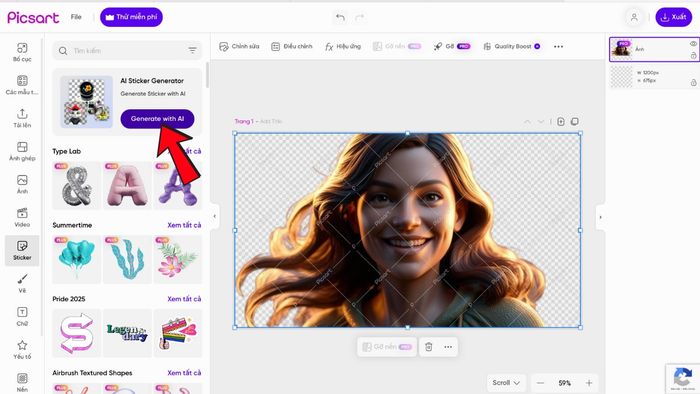
Task: Collapse the left sticker panel
Action: click(215, 216)
